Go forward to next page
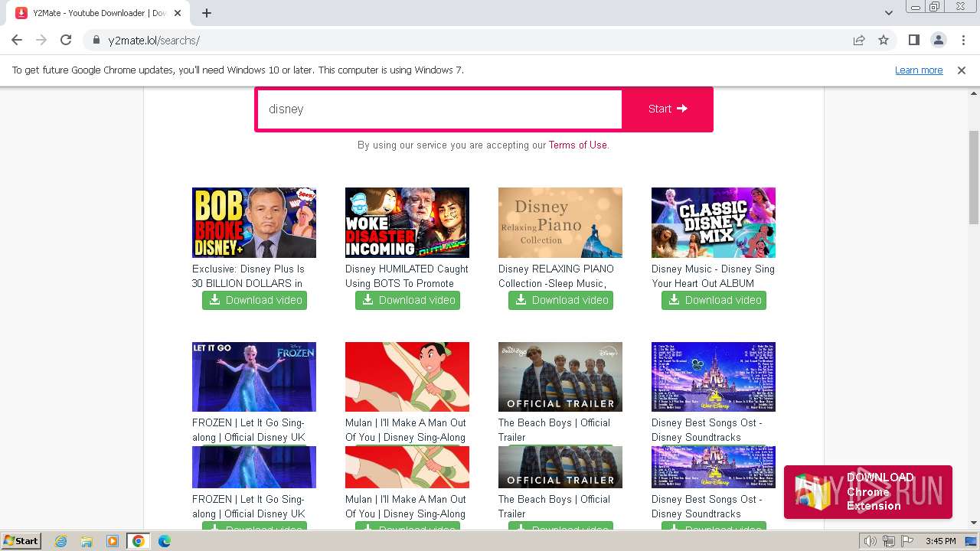Screen dimensions: 980x551 coord(41,41)
